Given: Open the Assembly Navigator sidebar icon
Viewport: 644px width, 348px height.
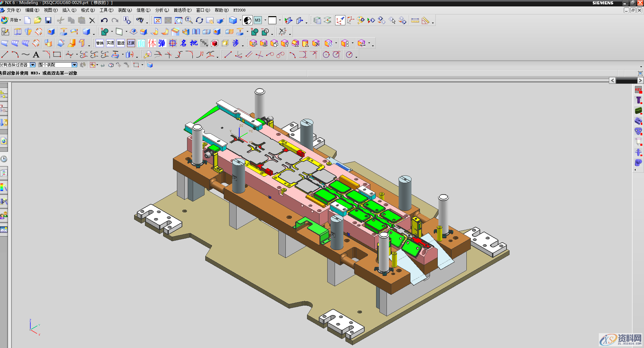Looking at the screenshot, I should [x=4, y=95].
